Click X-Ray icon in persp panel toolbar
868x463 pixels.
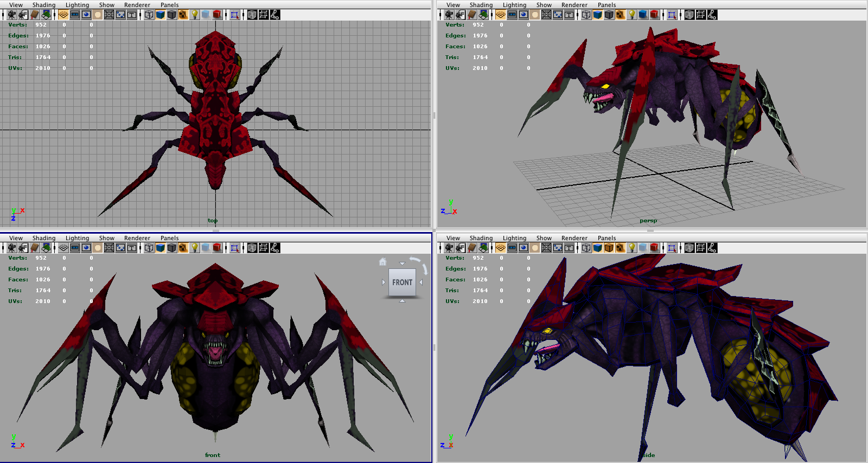point(690,15)
